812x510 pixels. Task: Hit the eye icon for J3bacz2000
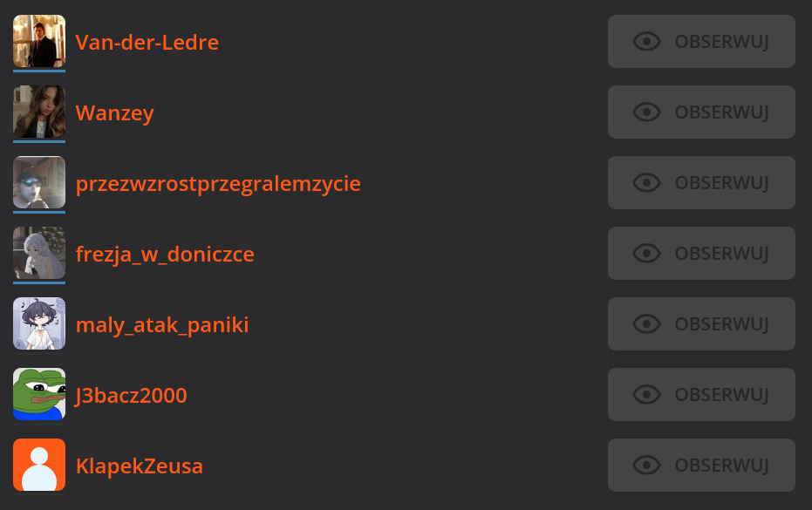pyautogui.click(x=646, y=394)
